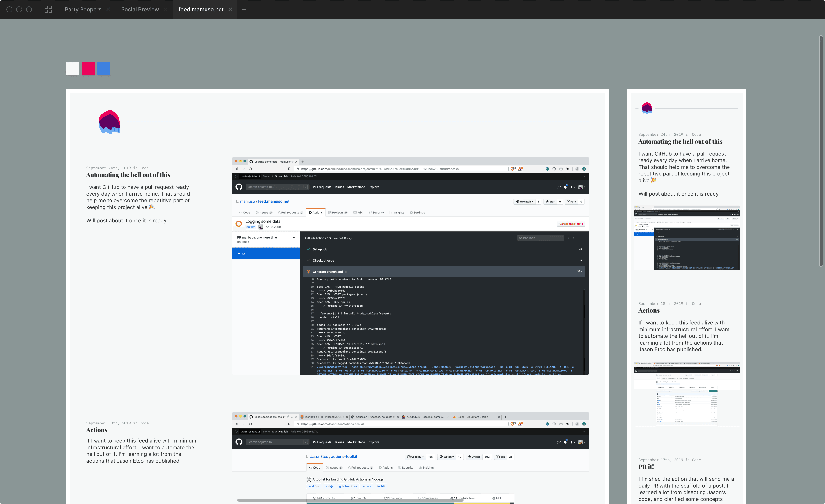Close the Party Poopers tab
This screenshot has width=825, height=504.
pos(108,9)
